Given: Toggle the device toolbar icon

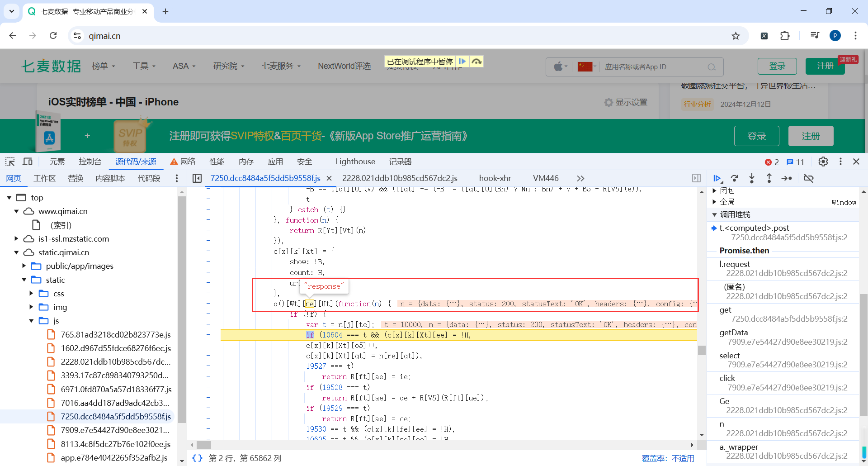Looking at the screenshot, I should (x=28, y=162).
